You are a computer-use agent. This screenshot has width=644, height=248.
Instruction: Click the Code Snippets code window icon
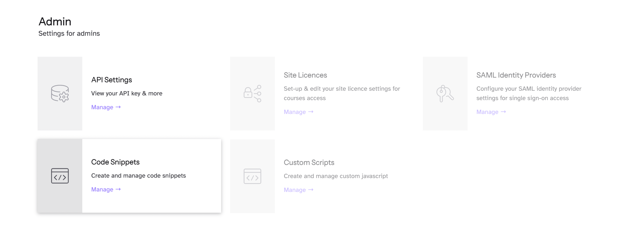[60, 176]
